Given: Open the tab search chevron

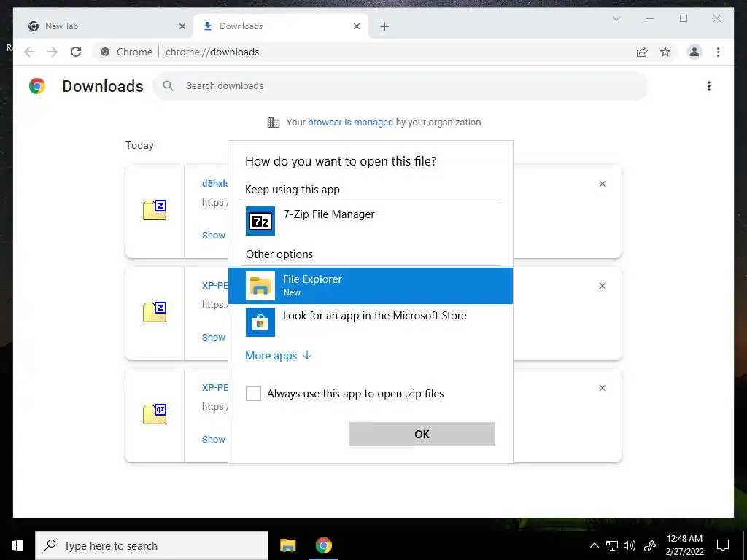Looking at the screenshot, I should pyautogui.click(x=616, y=18).
